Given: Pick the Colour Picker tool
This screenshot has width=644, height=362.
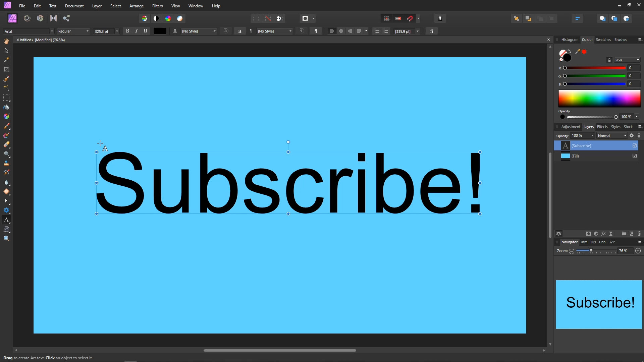Looking at the screenshot, I should click(6, 60).
